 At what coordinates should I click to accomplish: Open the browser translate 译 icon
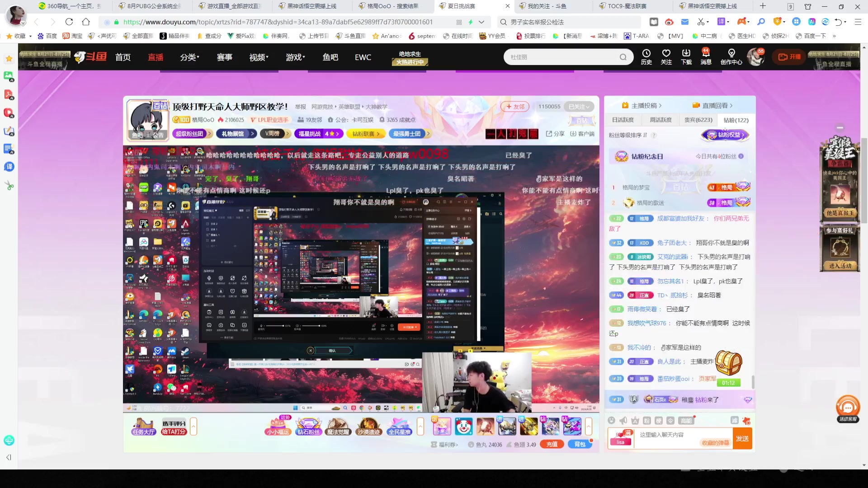point(722,22)
